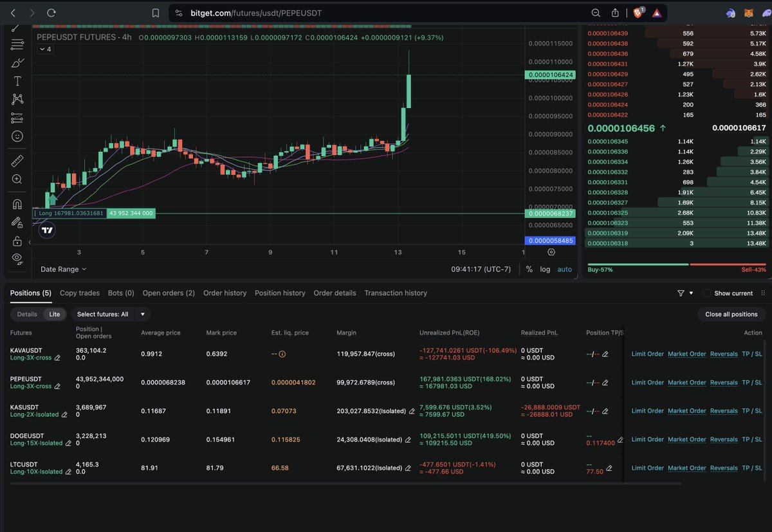Switch to Position history tab
This screenshot has height=532, width=772.
(x=280, y=293)
